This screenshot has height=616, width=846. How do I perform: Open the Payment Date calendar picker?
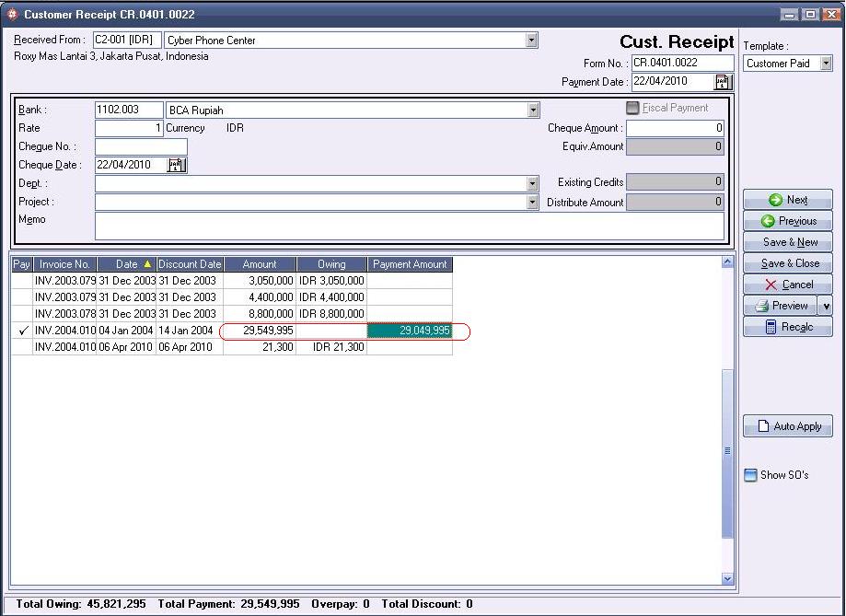pos(721,81)
